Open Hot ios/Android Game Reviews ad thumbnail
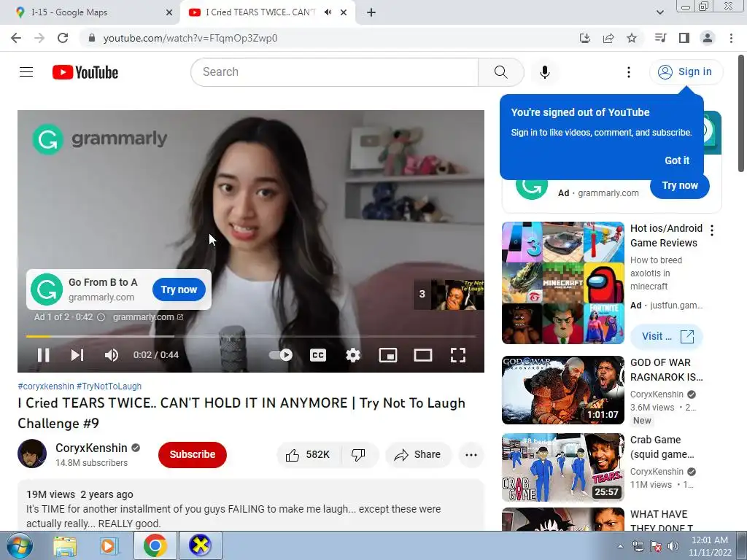The width and height of the screenshot is (747, 560). pyautogui.click(x=562, y=283)
